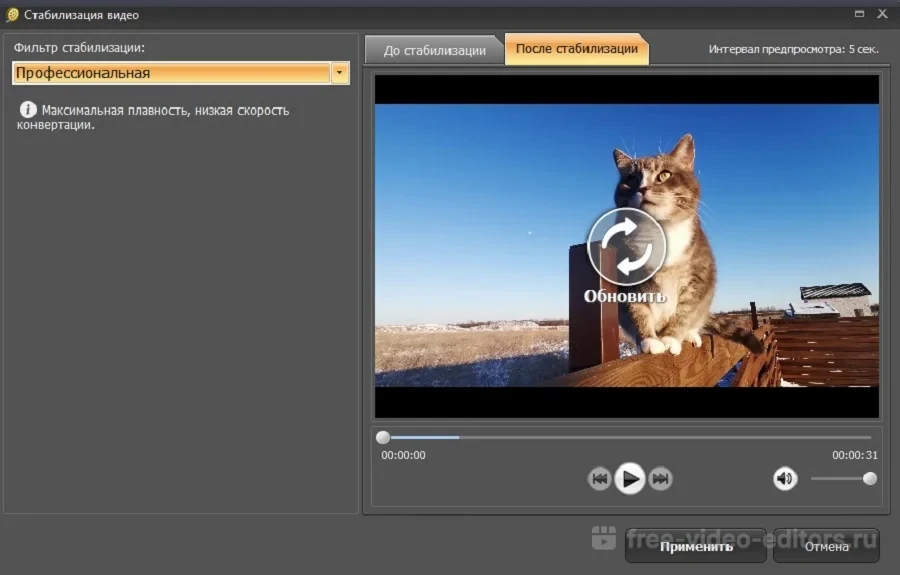This screenshot has height=575, width=900.
Task: Click the middle of the playback timeline track
Action: 627,437
